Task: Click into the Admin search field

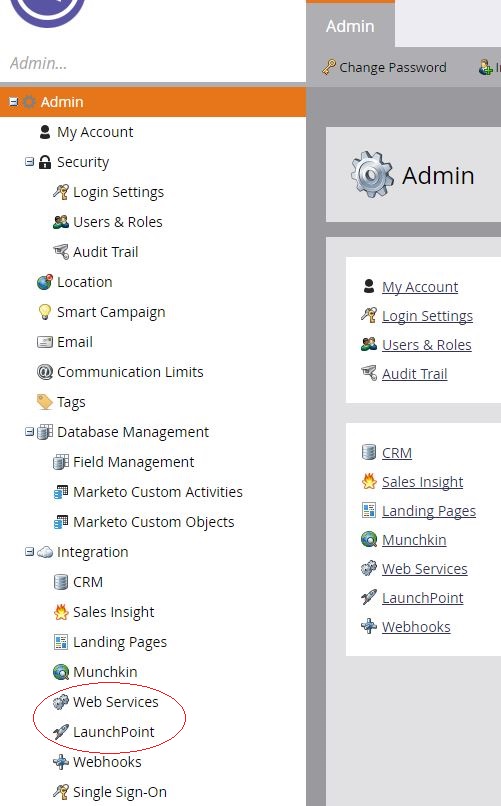Action: tap(153, 63)
